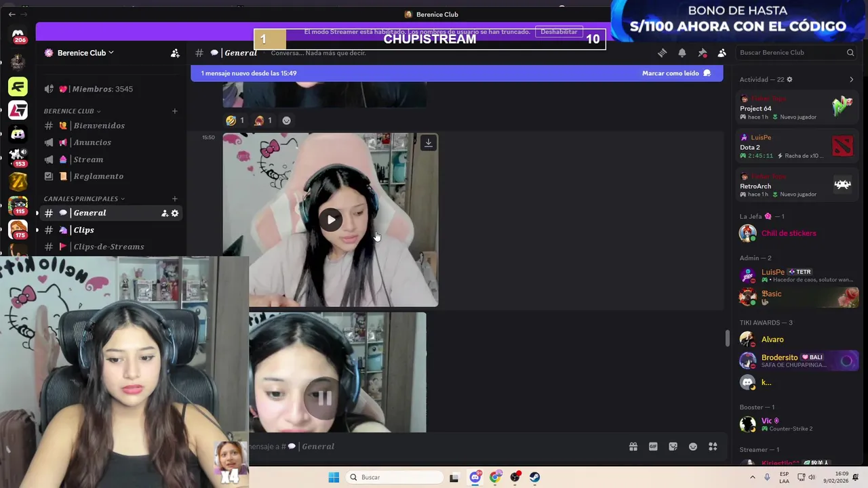Image resolution: width=868 pixels, height=488 pixels.
Task: Invite people to Berenice Club server
Action: pyautogui.click(x=175, y=53)
